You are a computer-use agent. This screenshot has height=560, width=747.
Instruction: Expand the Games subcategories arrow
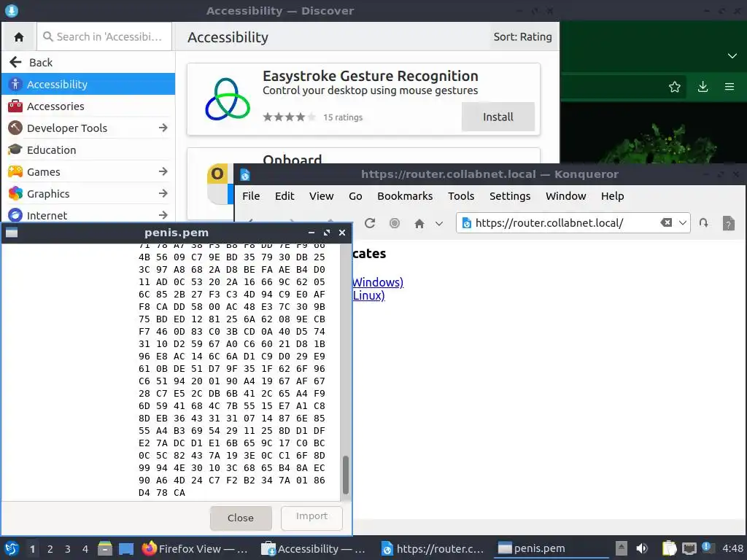point(163,171)
